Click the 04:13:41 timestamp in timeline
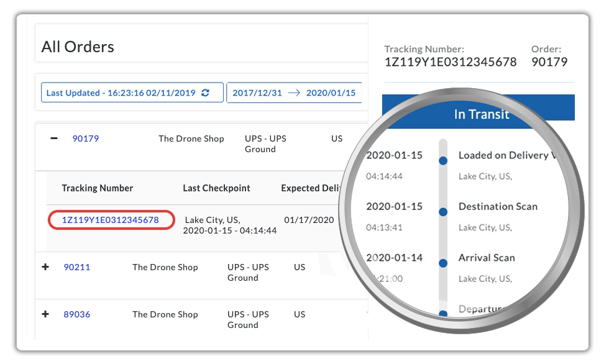The image size is (604, 364). pos(384,227)
